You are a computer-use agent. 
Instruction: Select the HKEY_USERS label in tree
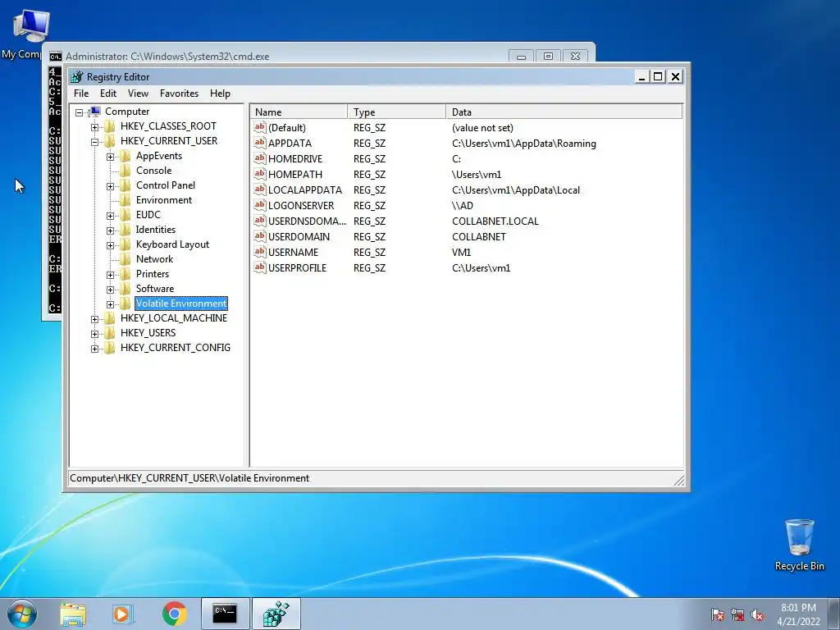148,333
